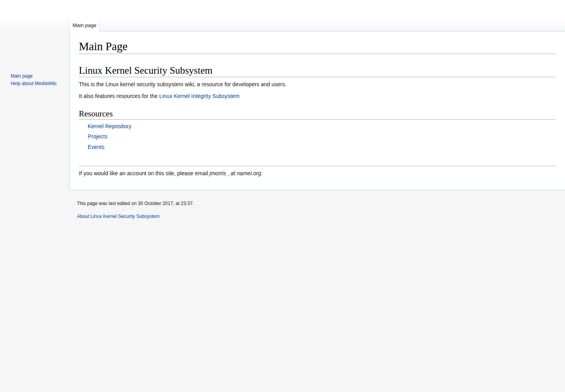Viewport: 565px width, 392px height.
Task: Click About Linux Kernel Security Subsystem
Action: click(x=118, y=216)
